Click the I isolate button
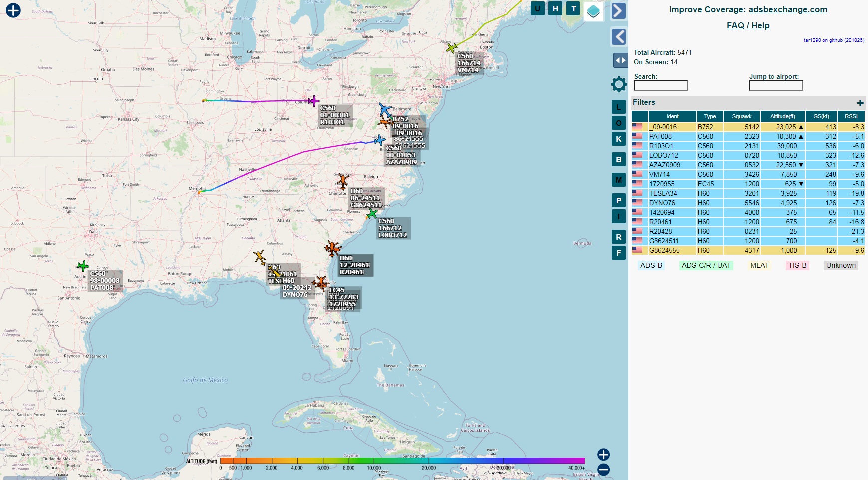The image size is (868, 480). (x=619, y=216)
